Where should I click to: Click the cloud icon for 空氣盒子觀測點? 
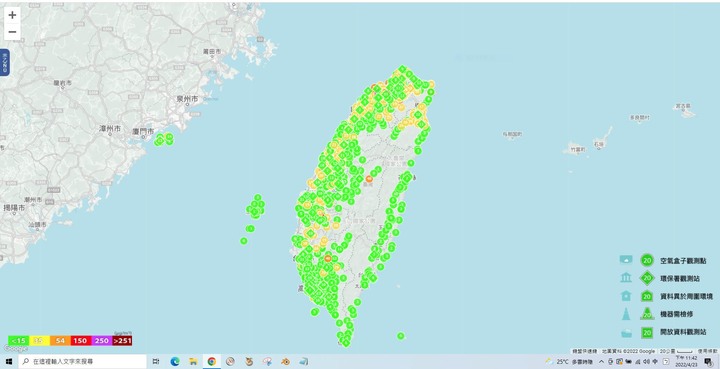pyautogui.click(x=626, y=260)
